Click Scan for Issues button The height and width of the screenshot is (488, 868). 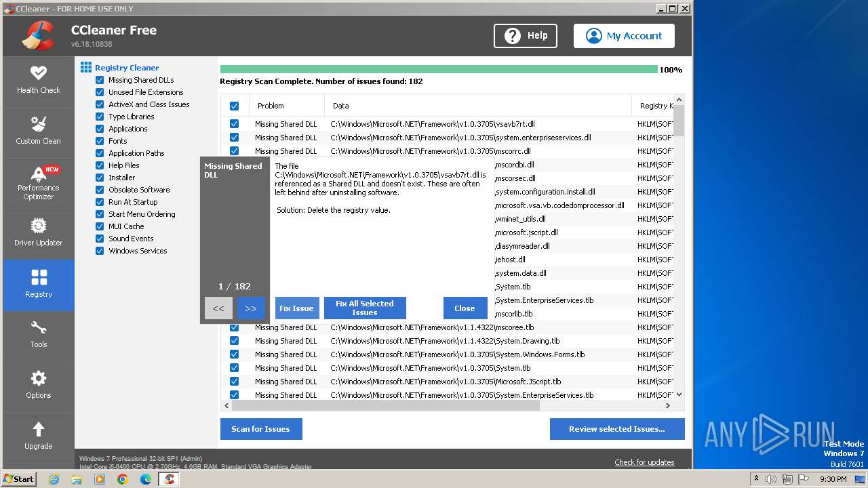click(261, 429)
